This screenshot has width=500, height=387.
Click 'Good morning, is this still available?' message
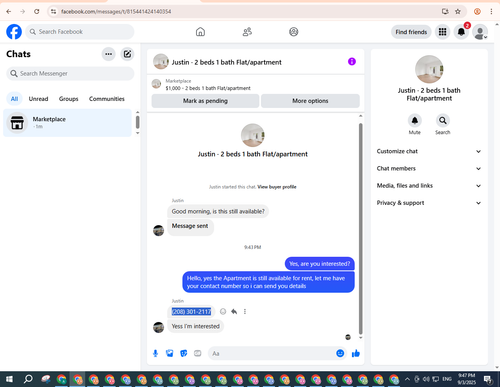218,211
